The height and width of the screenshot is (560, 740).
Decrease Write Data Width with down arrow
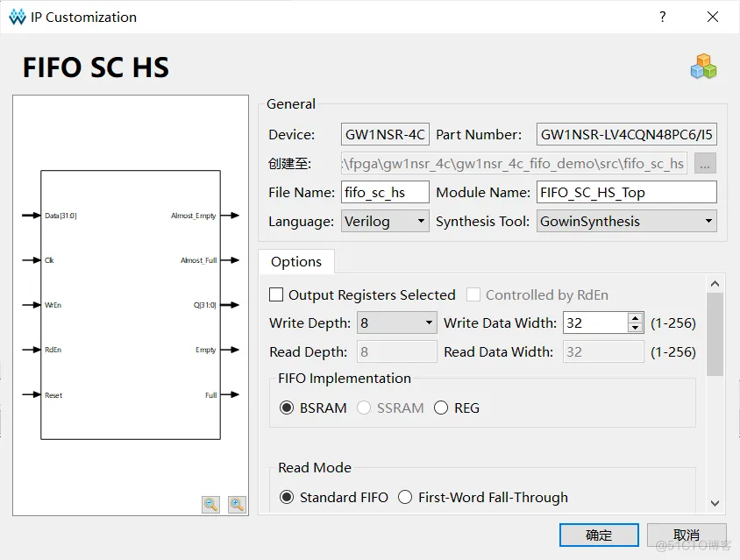[x=636, y=328]
